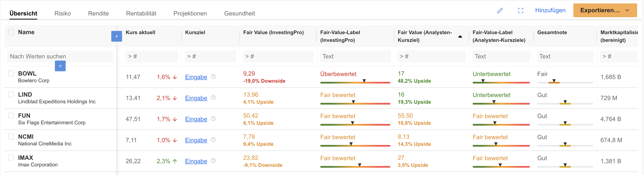Check the BOWL row checkbox

11,73
